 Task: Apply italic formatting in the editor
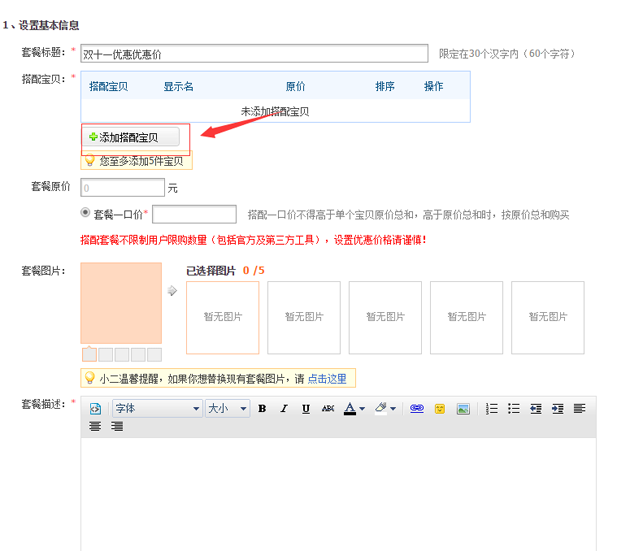(284, 409)
